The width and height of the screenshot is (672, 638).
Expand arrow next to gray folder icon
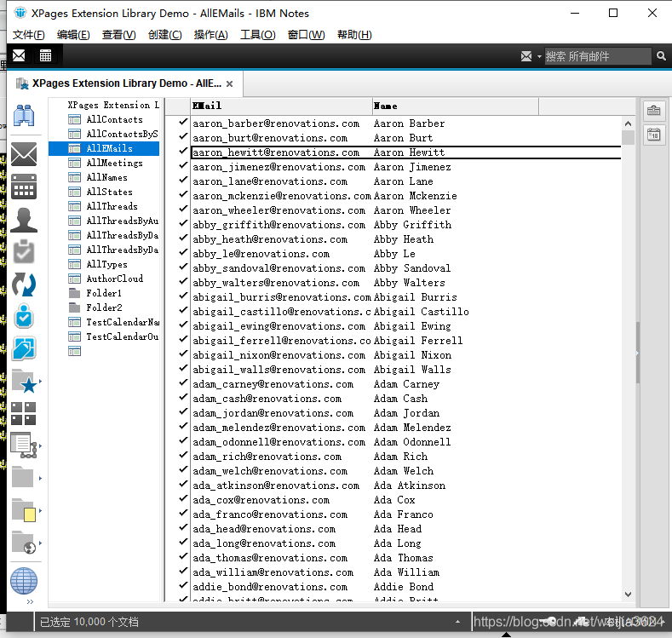click(x=40, y=478)
